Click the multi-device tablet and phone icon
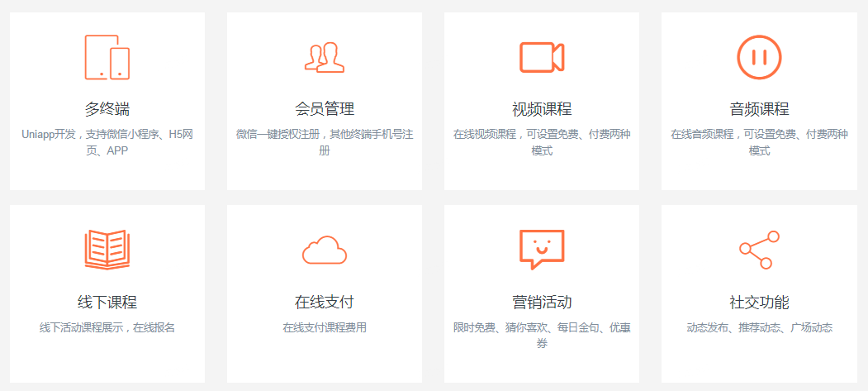Viewport: 868px width, 391px height. coord(107,57)
